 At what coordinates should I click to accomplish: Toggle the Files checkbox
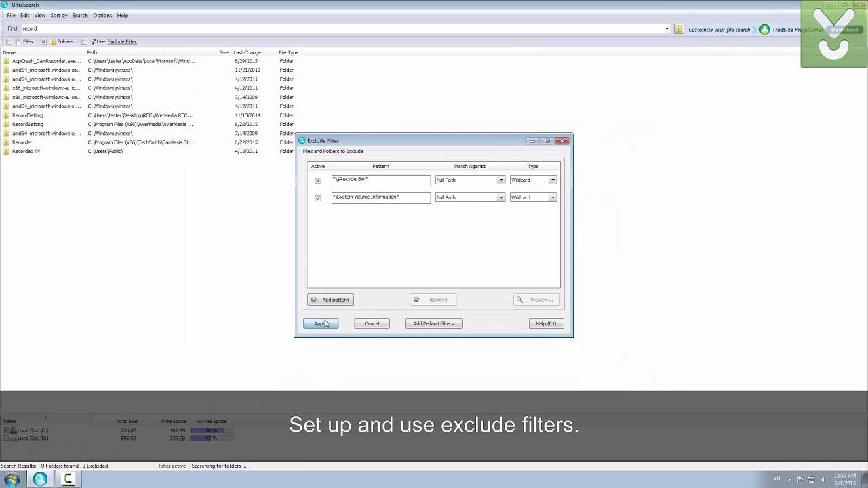(x=9, y=42)
